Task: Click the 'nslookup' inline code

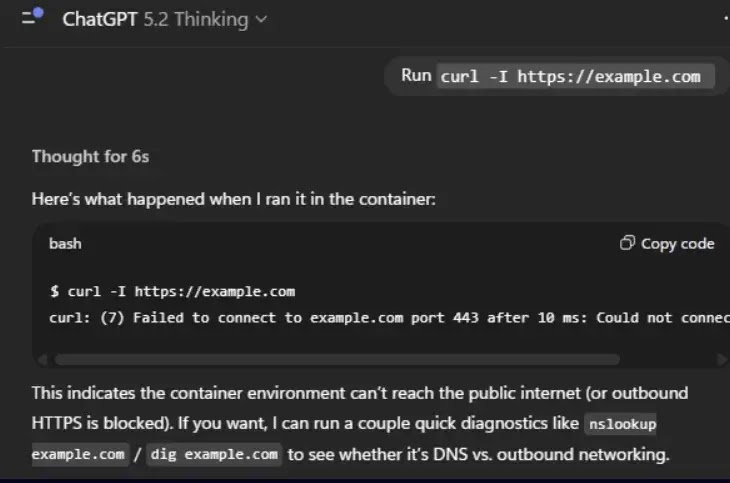Action: pos(621,424)
